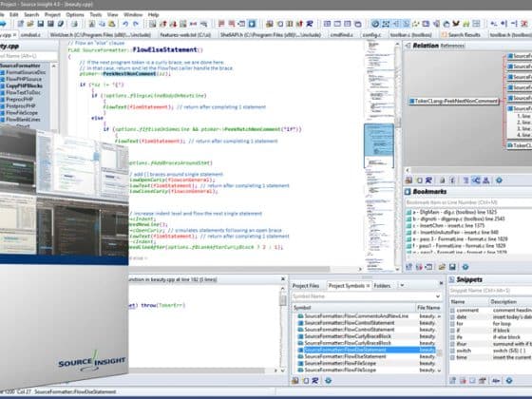532x399 pixels.
Task: Open the Project menu
Action: (52, 14)
